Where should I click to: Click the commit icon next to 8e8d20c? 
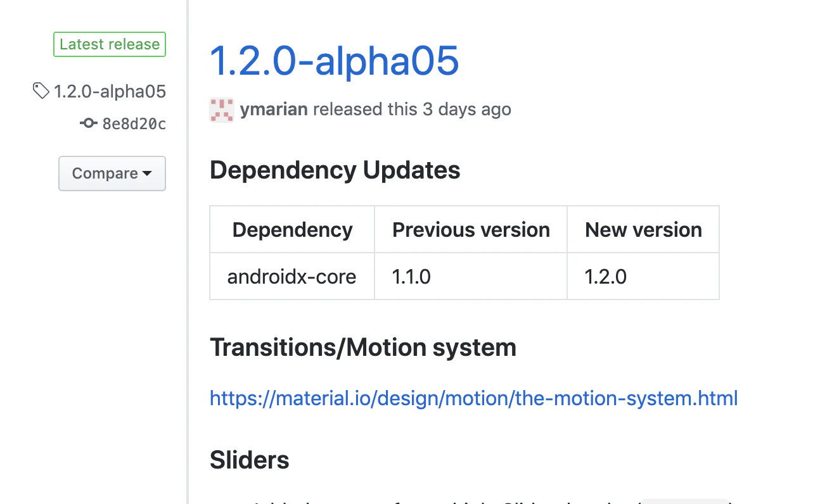coord(89,123)
